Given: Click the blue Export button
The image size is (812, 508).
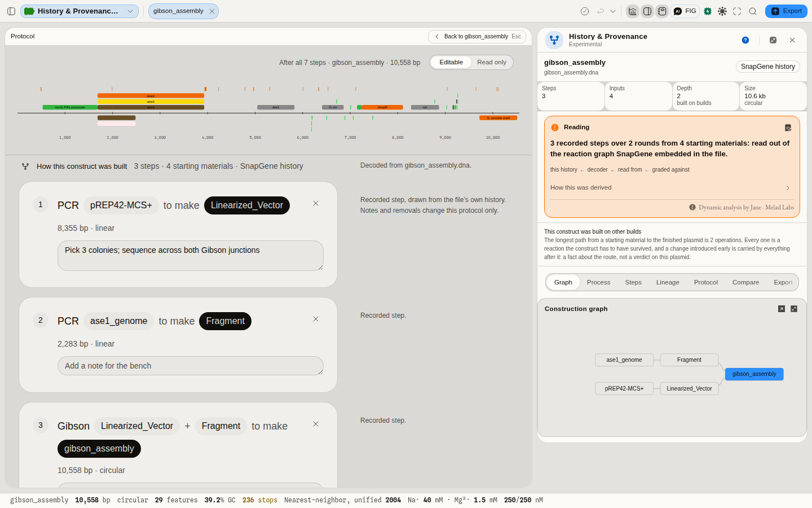Looking at the screenshot, I should point(786,11).
